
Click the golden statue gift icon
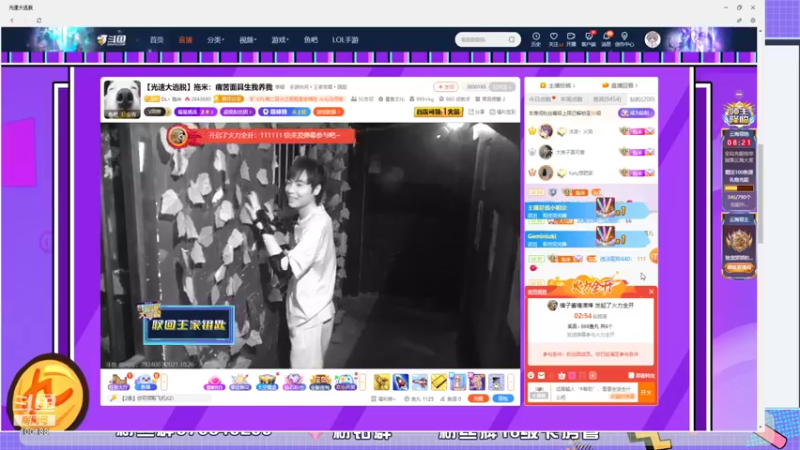click(382, 381)
